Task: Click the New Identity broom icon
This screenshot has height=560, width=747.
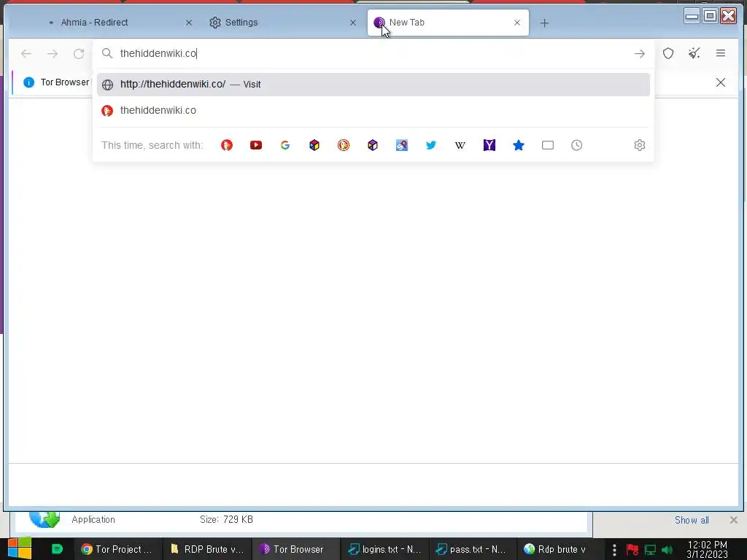Action: pyautogui.click(x=694, y=53)
